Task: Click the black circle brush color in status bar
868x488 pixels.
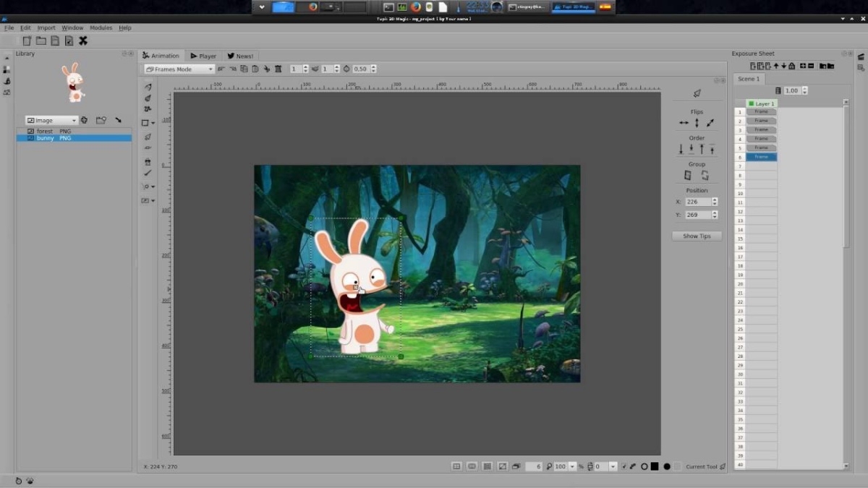Action: [x=667, y=466]
